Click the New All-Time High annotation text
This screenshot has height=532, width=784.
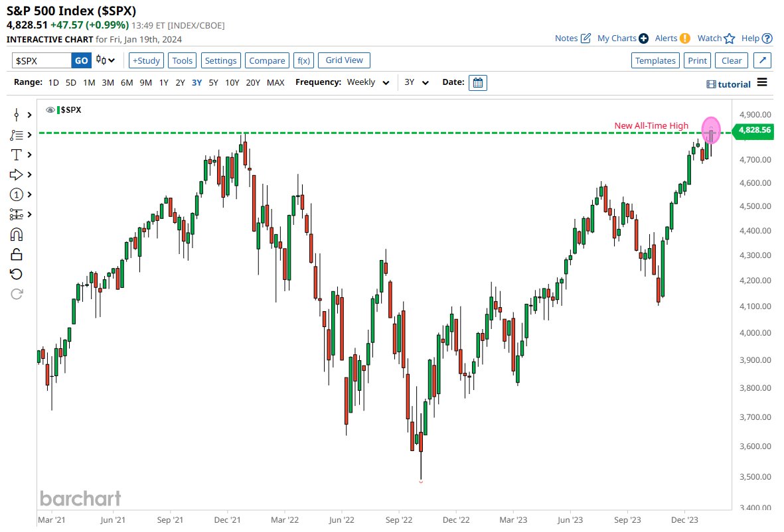click(x=651, y=126)
